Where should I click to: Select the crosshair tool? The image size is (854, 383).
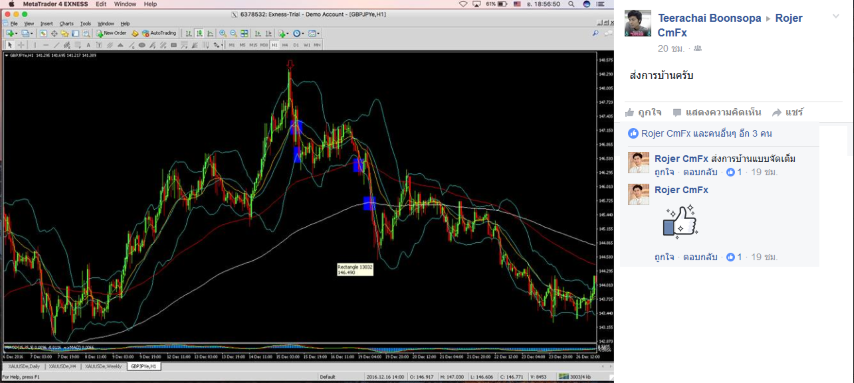(x=21, y=45)
